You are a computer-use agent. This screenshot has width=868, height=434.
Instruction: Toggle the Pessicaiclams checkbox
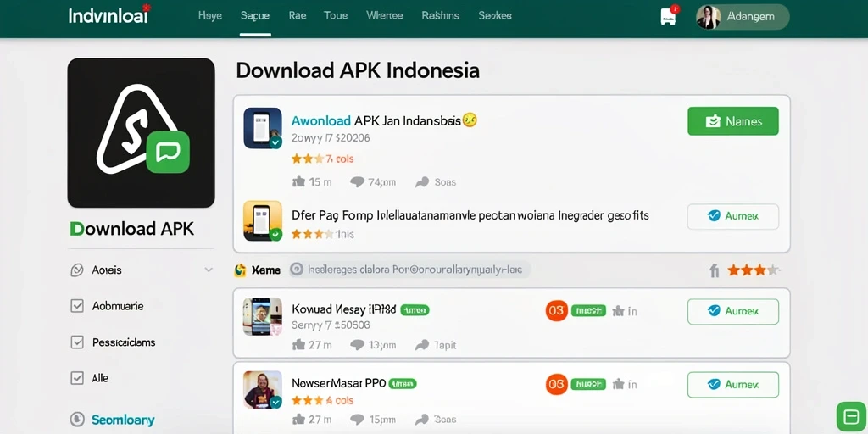pos(77,342)
